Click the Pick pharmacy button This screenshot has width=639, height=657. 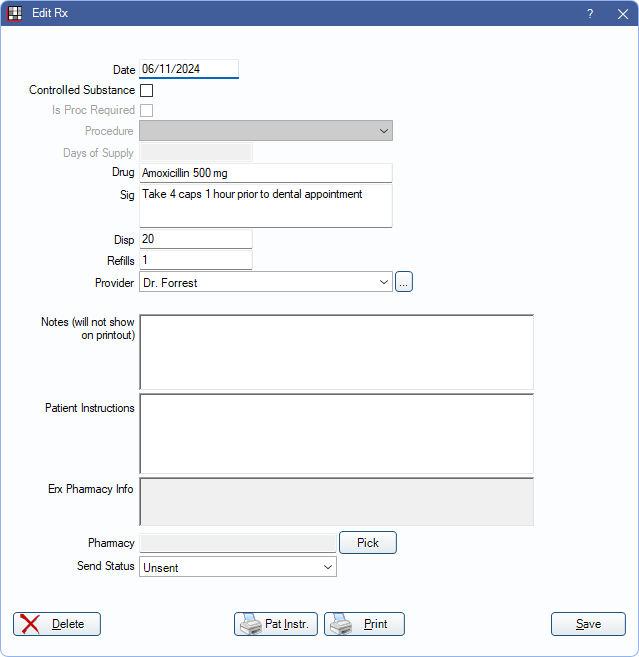[x=368, y=543]
